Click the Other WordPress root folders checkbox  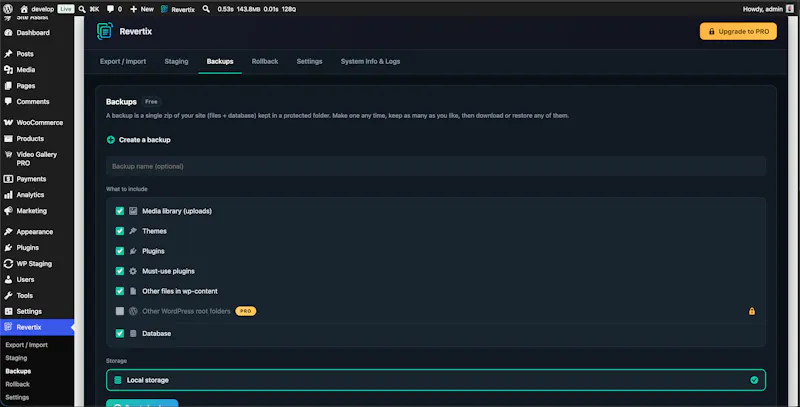pyautogui.click(x=119, y=311)
